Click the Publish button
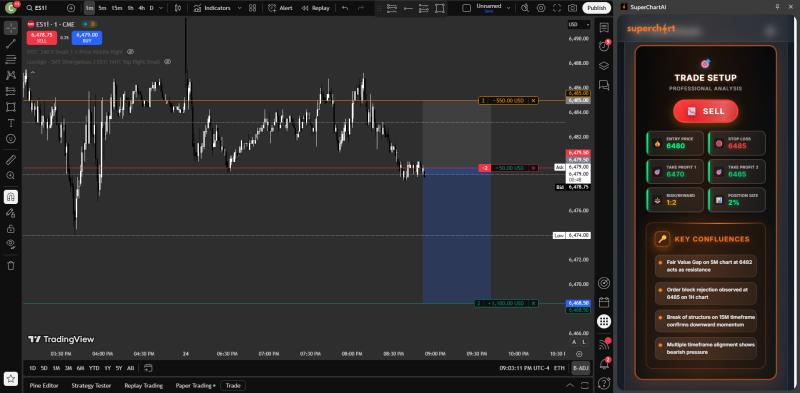Viewport: 800px width, 393px height. pos(596,8)
